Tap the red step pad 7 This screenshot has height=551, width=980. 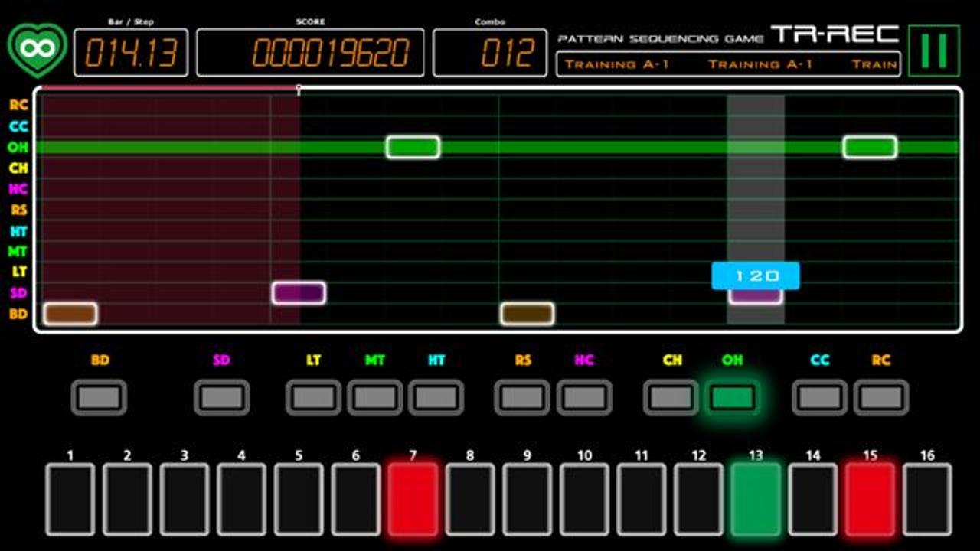(x=413, y=499)
